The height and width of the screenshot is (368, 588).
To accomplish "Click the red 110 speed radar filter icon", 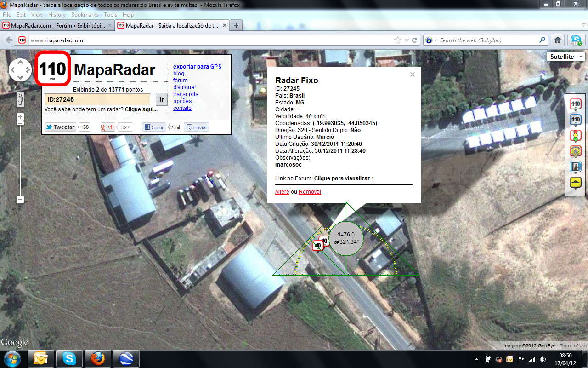I will point(576,104).
